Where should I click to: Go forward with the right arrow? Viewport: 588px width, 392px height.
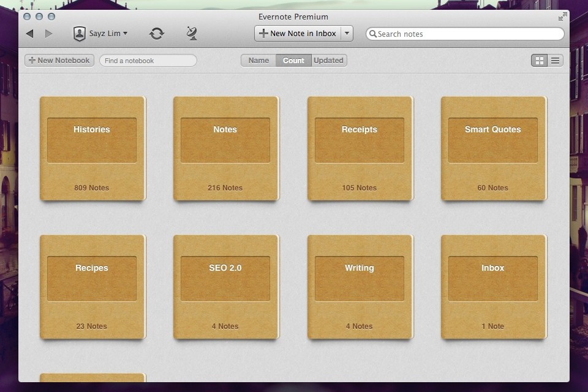click(49, 34)
